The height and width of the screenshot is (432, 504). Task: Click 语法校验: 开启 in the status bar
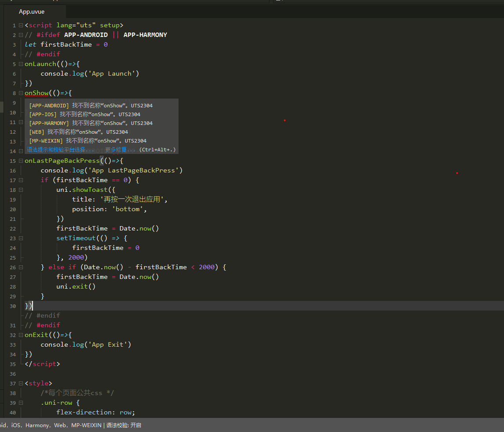(x=124, y=425)
